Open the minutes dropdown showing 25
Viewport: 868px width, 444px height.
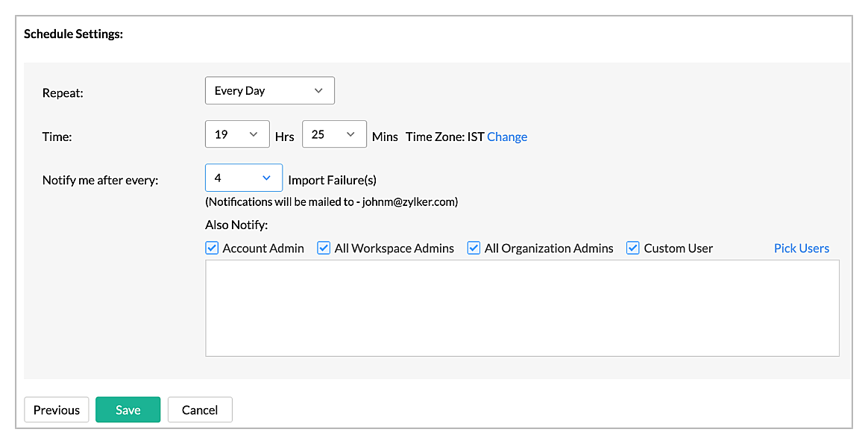pyautogui.click(x=333, y=134)
